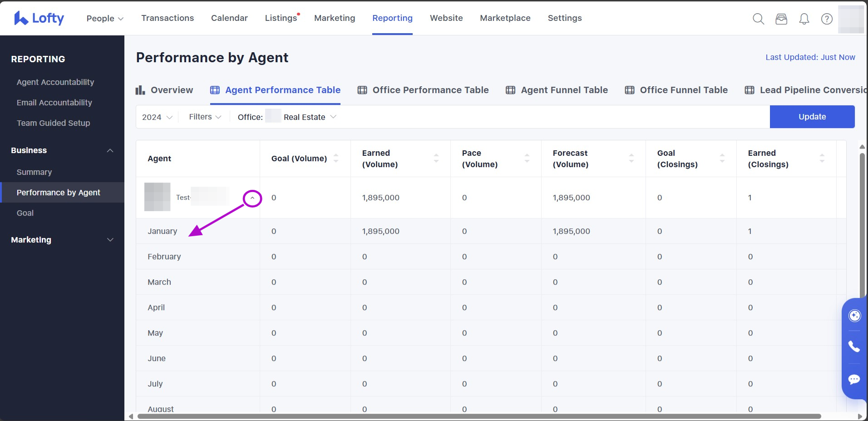Image resolution: width=868 pixels, height=421 pixels.
Task: Click the phone dialer floating icon
Action: point(854,347)
